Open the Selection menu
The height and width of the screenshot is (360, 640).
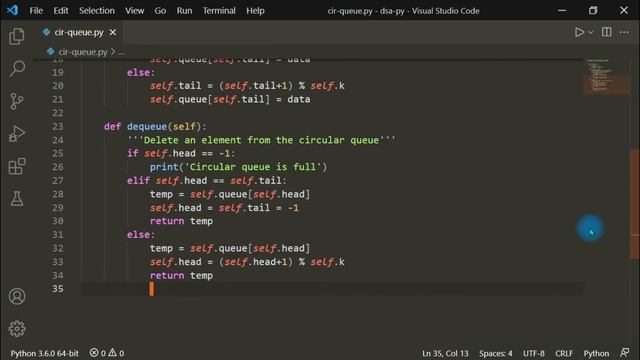[x=97, y=11]
